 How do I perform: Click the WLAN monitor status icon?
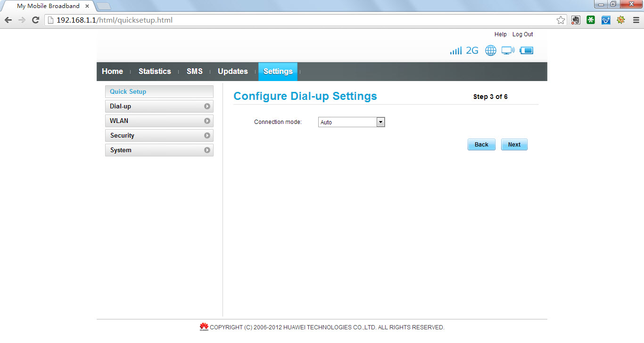[508, 51]
